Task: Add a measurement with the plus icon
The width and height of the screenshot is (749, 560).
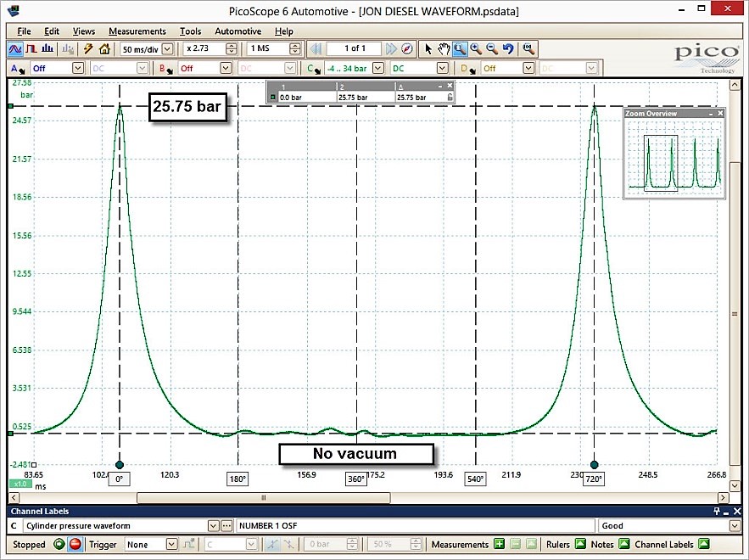Action: (x=499, y=544)
